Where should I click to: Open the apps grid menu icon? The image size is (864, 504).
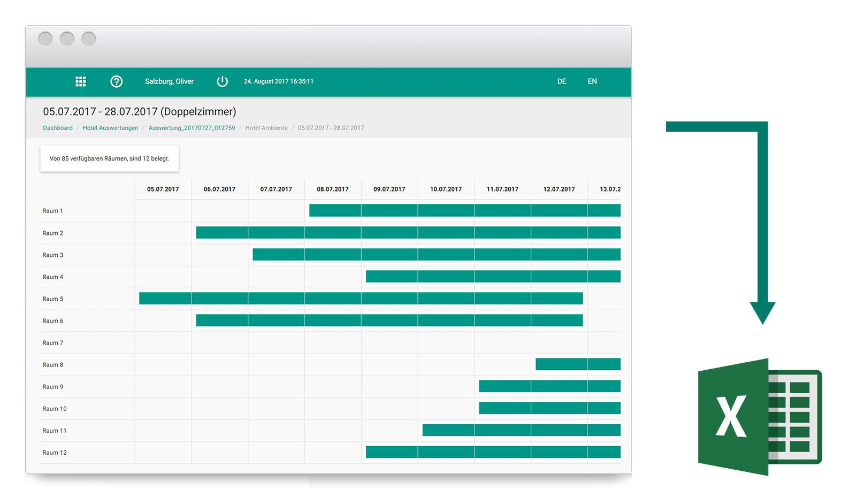[80, 81]
